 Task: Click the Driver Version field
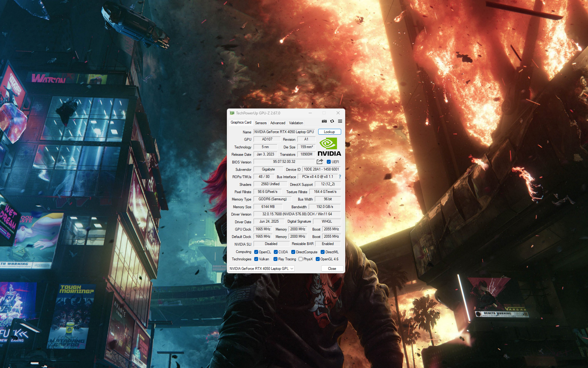coord(297,214)
